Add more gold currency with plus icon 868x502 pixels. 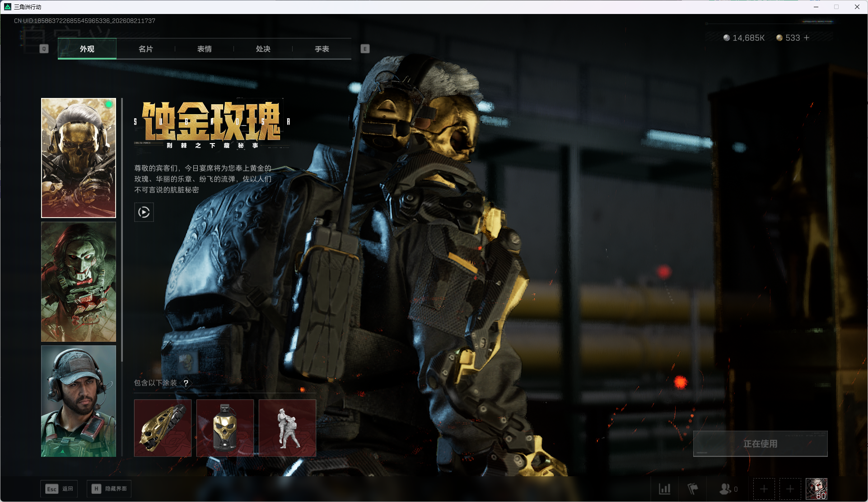click(x=807, y=38)
